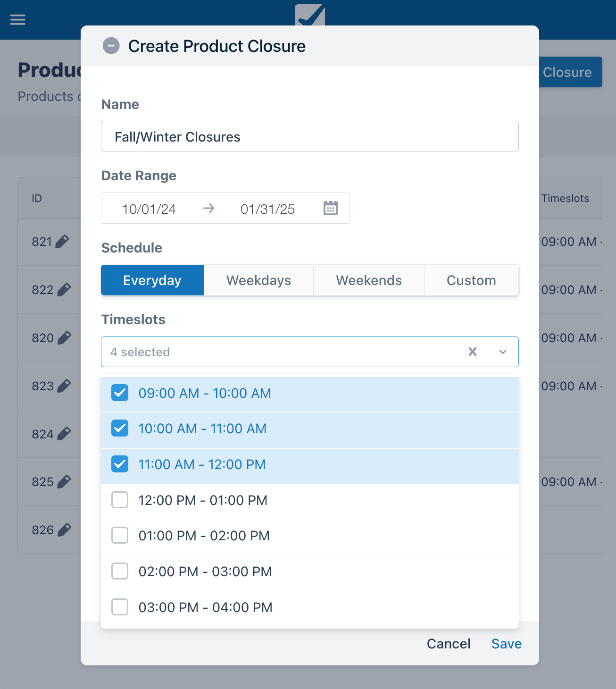
Task: Save the product closure
Action: [x=507, y=644]
